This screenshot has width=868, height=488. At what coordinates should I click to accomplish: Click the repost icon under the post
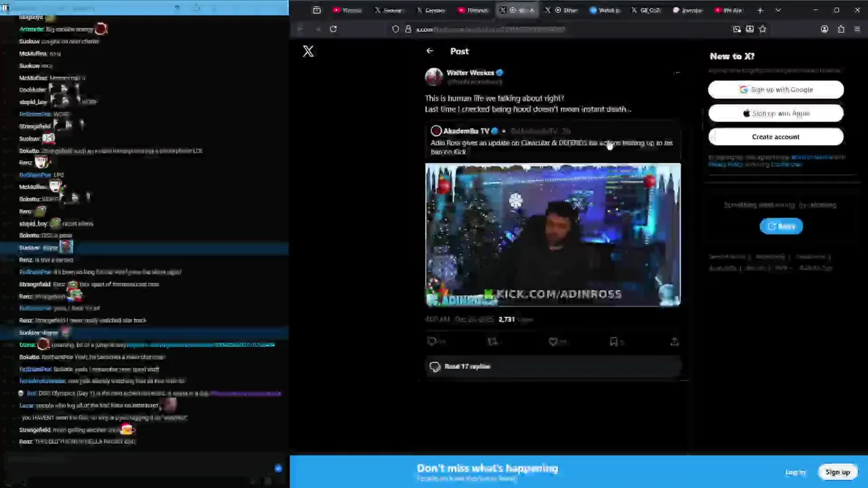point(493,342)
